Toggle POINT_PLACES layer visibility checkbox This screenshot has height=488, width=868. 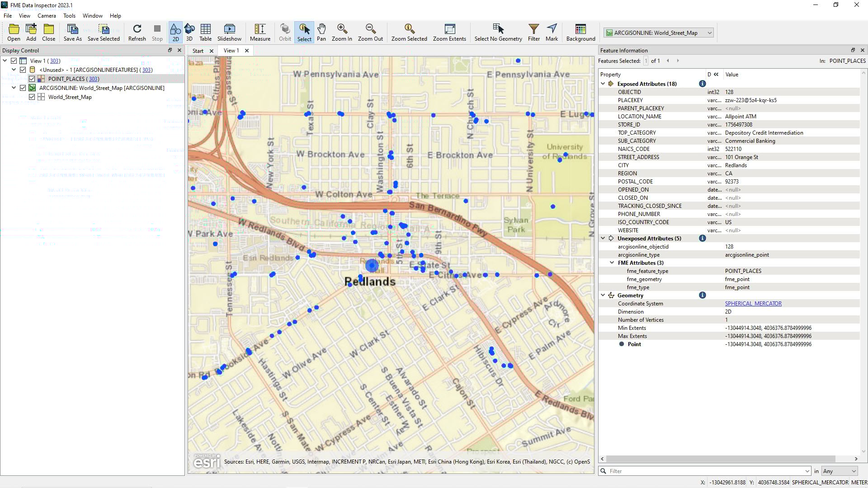[32, 79]
